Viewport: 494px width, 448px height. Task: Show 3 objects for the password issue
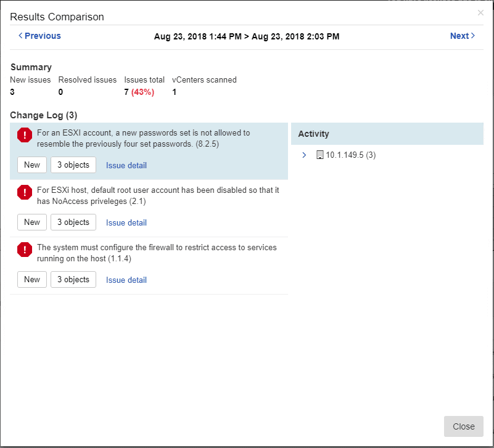(x=73, y=165)
